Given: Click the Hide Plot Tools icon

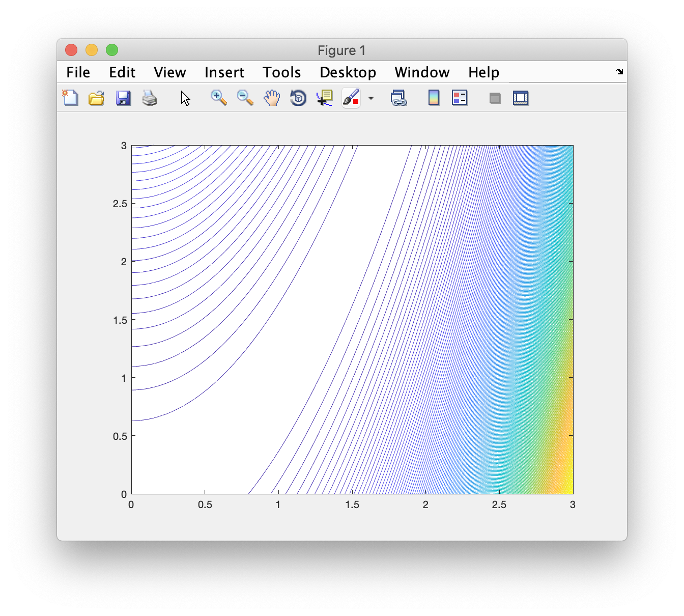Looking at the screenshot, I should coord(495,98).
